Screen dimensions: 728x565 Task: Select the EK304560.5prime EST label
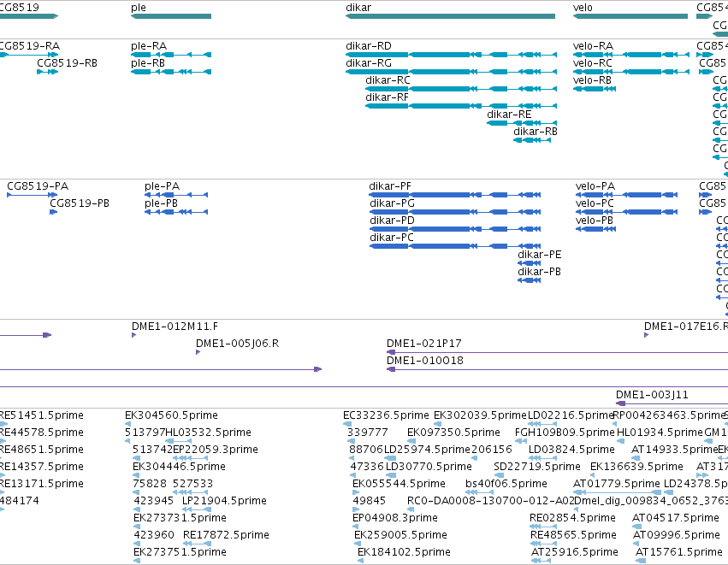171,415
